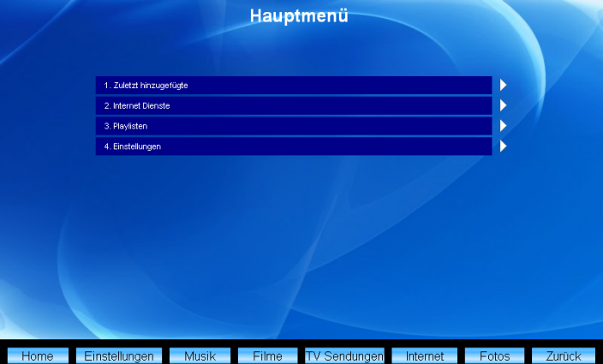Viewport: 603px width, 364px height.
Task: Click the arrow beside Internet Dienste
Action: 504,105
